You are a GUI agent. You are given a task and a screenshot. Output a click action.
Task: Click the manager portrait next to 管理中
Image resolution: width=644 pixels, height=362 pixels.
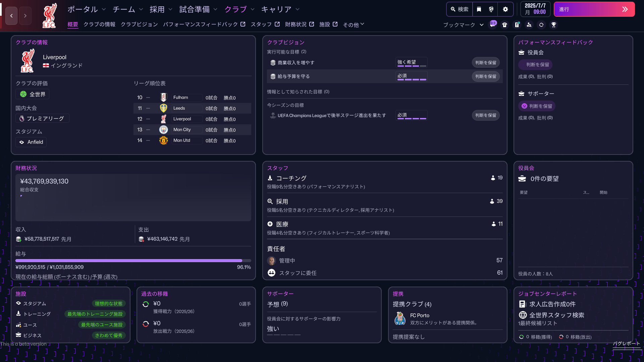tap(271, 260)
